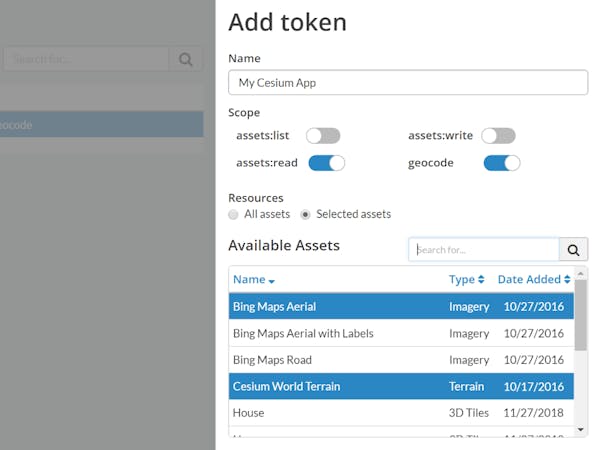Click the 10/17/2016 date cell
Screen dimensions: 600x450
coord(533,386)
